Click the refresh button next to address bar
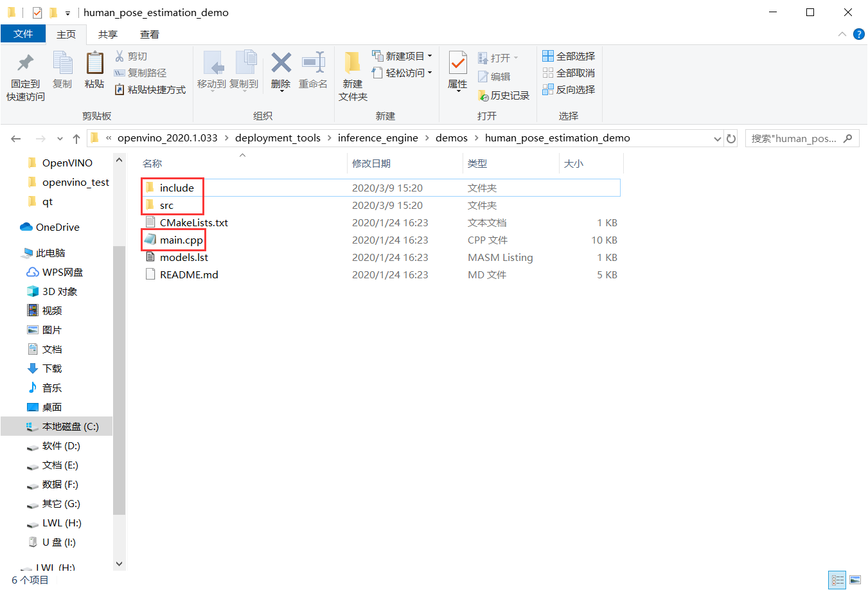868x590 pixels. tap(732, 138)
